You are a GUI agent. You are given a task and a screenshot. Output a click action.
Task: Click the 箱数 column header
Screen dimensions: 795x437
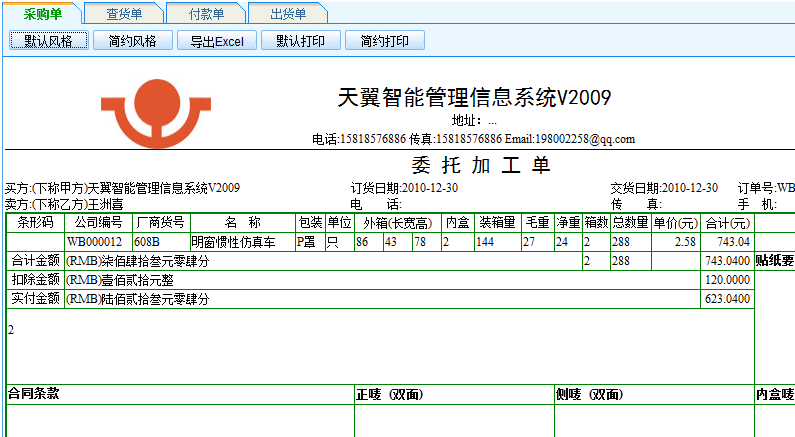click(596, 223)
